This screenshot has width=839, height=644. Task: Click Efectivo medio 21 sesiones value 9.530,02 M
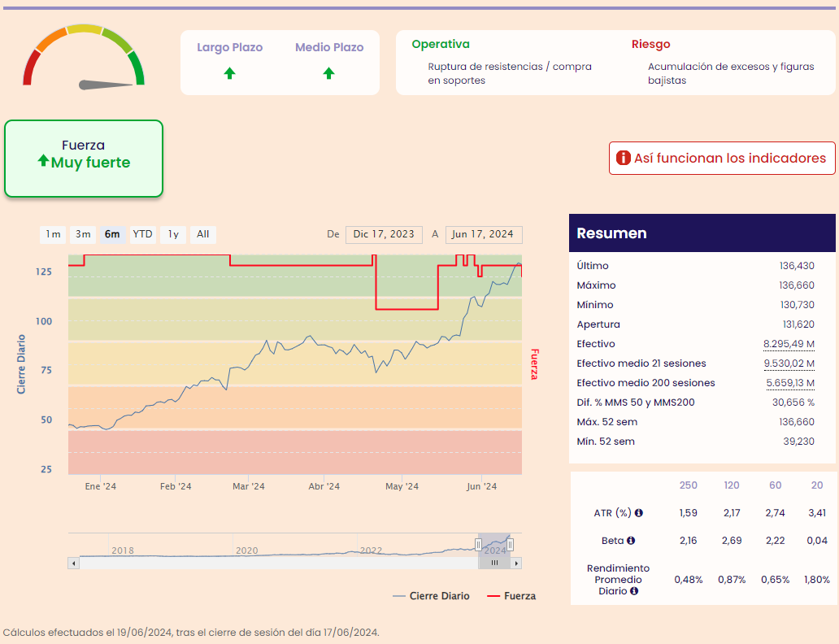(789, 363)
